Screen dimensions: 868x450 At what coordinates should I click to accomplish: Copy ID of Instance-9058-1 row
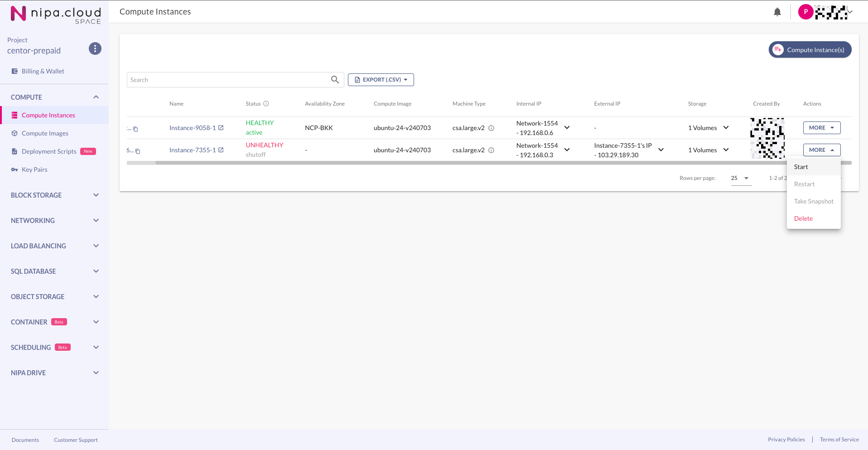(x=135, y=129)
